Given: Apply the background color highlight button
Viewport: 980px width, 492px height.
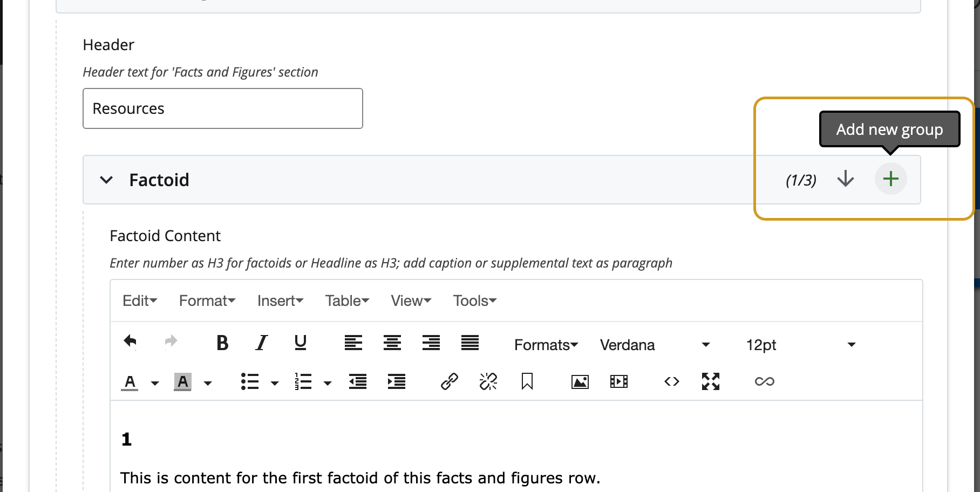Looking at the screenshot, I should point(183,382).
